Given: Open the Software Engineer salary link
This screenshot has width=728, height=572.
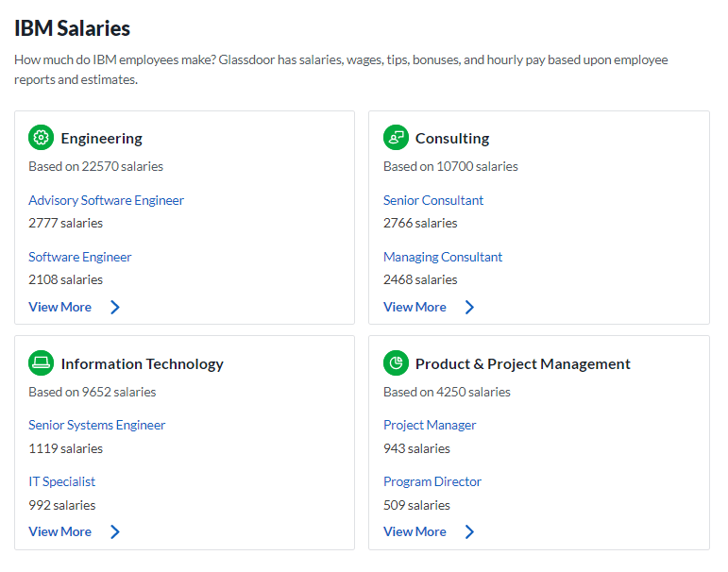Looking at the screenshot, I should [79, 257].
